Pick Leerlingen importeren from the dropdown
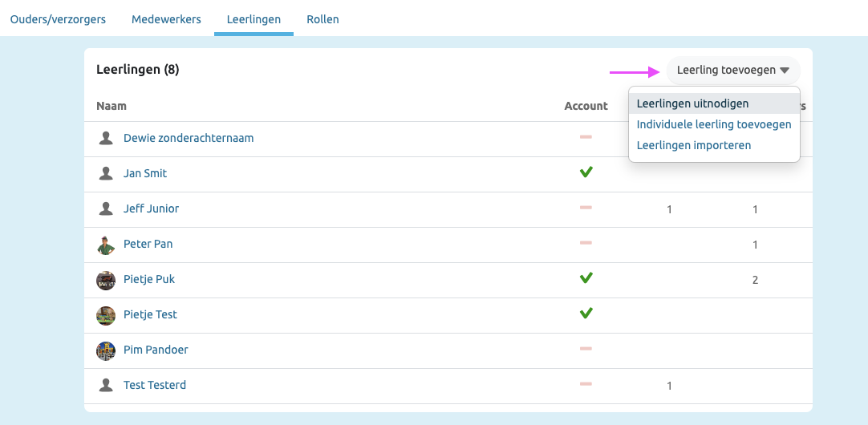 694,145
